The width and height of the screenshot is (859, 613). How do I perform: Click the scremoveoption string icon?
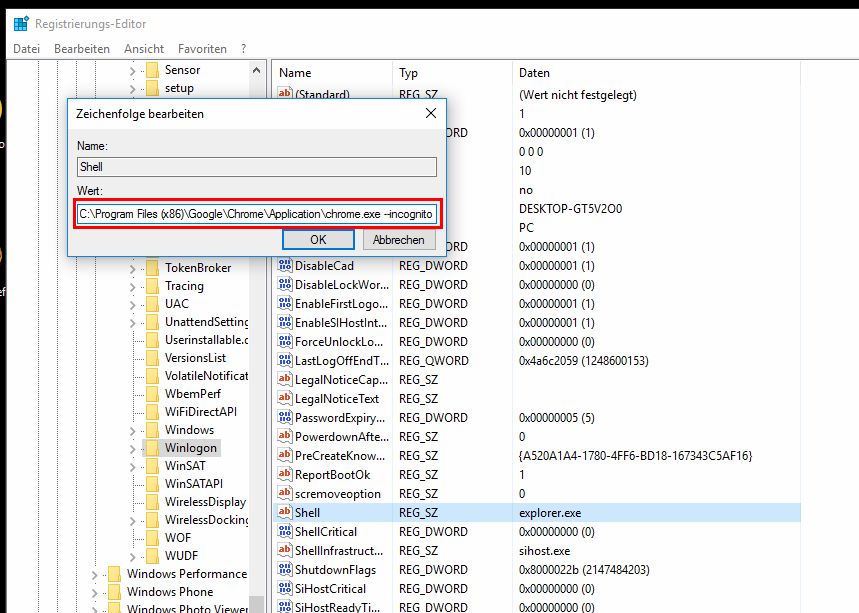coord(284,494)
